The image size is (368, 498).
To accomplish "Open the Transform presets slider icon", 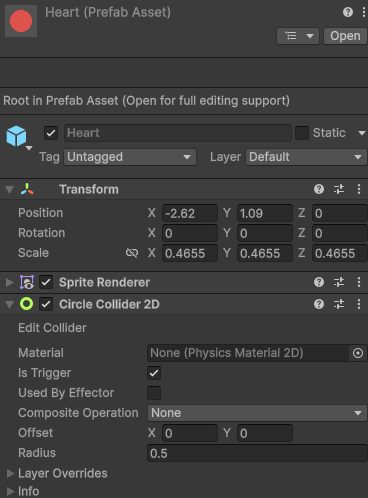I will click(x=339, y=189).
